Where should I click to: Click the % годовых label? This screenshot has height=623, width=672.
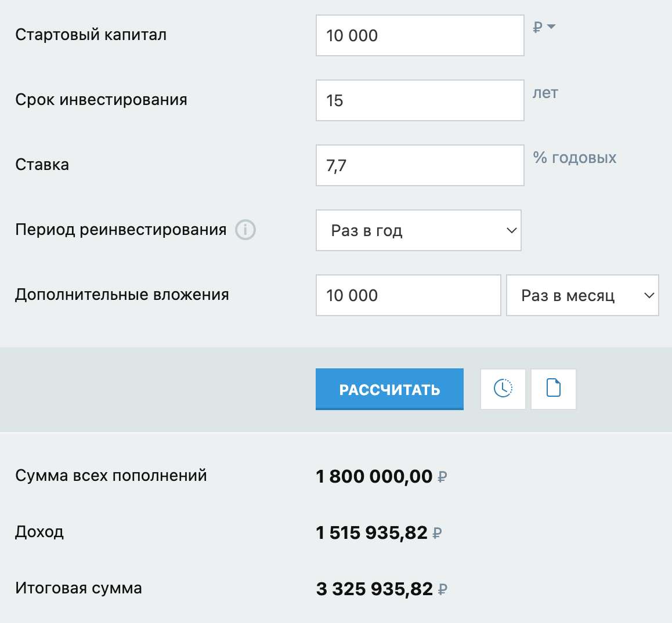[574, 157]
